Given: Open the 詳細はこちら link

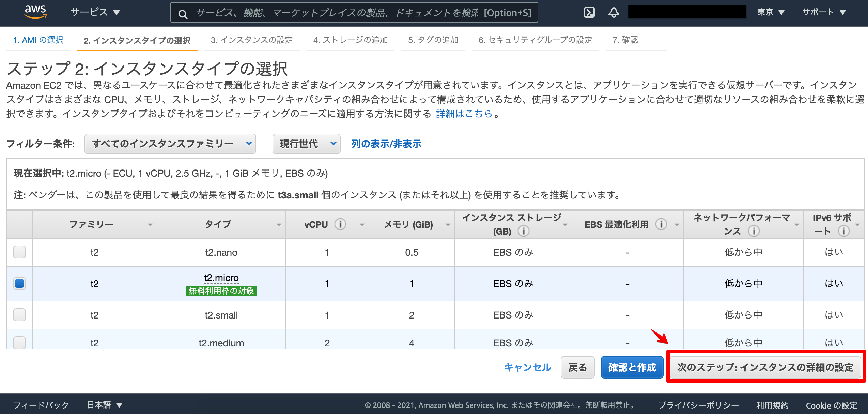Looking at the screenshot, I should coord(464,114).
